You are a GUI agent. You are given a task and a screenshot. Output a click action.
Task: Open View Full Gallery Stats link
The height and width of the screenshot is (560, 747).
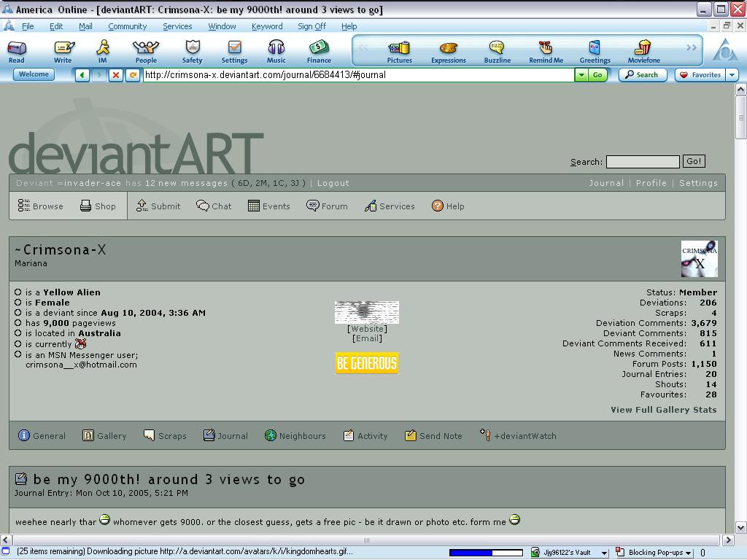pos(664,410)
